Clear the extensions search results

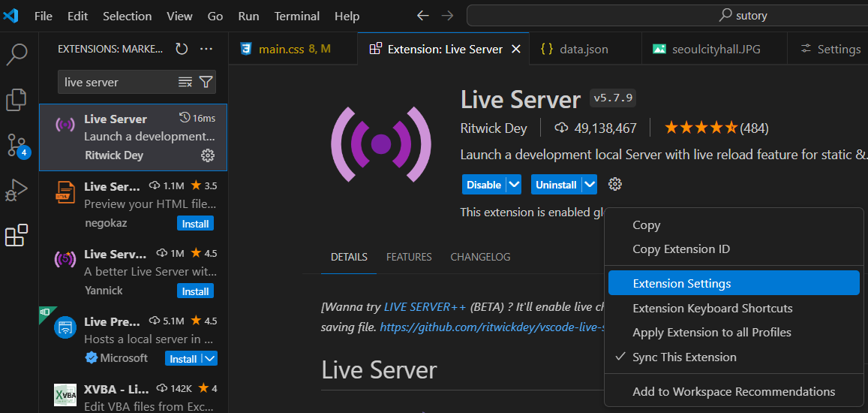(x=185, y=82)
